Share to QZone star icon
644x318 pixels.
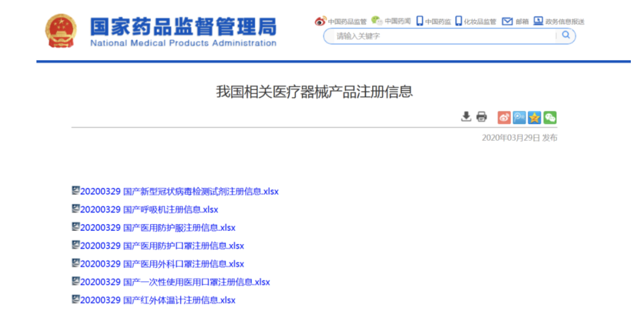click(x=535, y=118)
